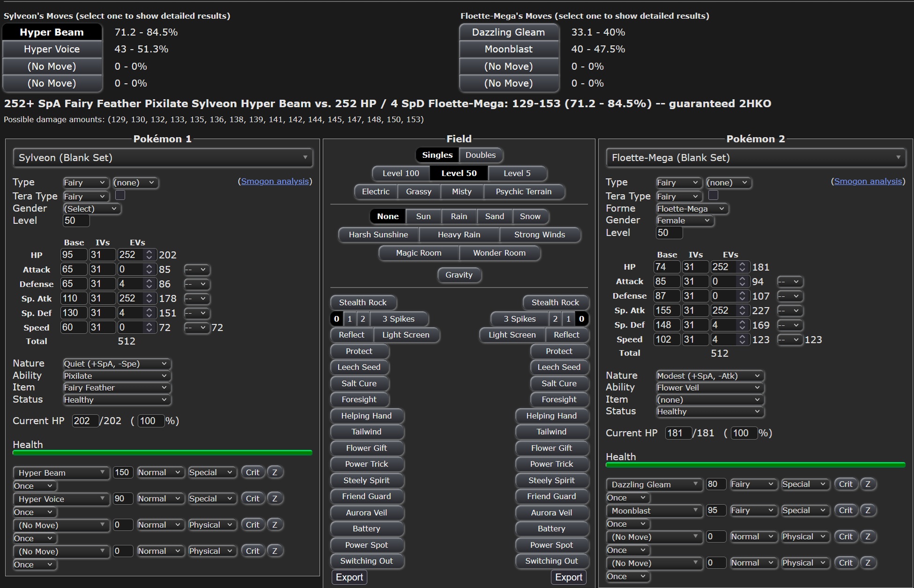Click Sylveon's HP EVs stepper arrows
914x588 pixels.
pos(149,255)
